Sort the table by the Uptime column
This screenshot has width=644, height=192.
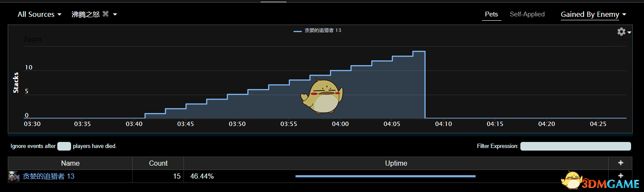pyautogui.click(x=396, y=163)
